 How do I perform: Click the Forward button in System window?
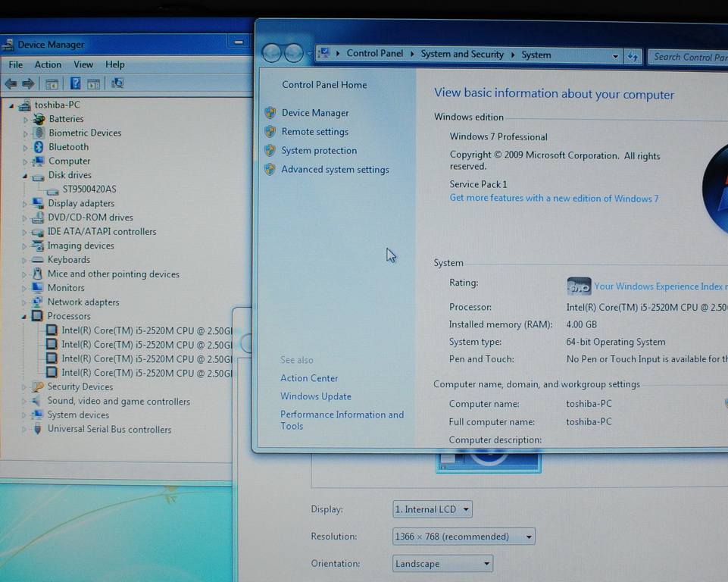coord(293,53)
